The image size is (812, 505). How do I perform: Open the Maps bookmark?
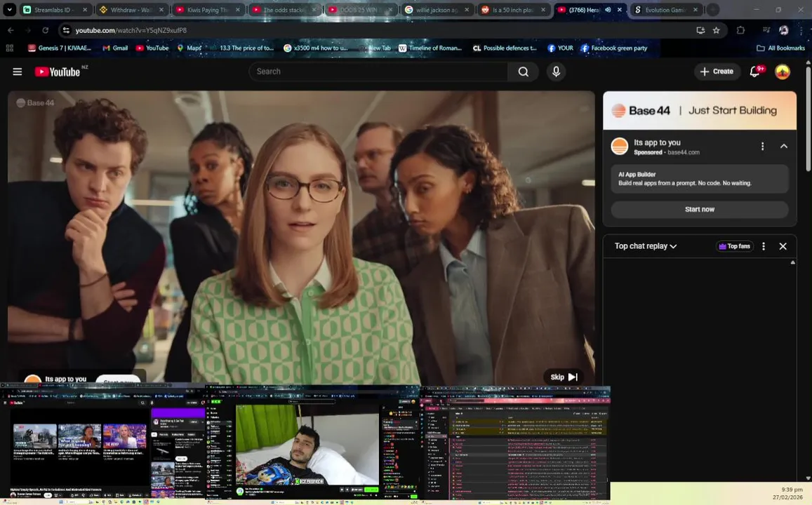(189, 48)
